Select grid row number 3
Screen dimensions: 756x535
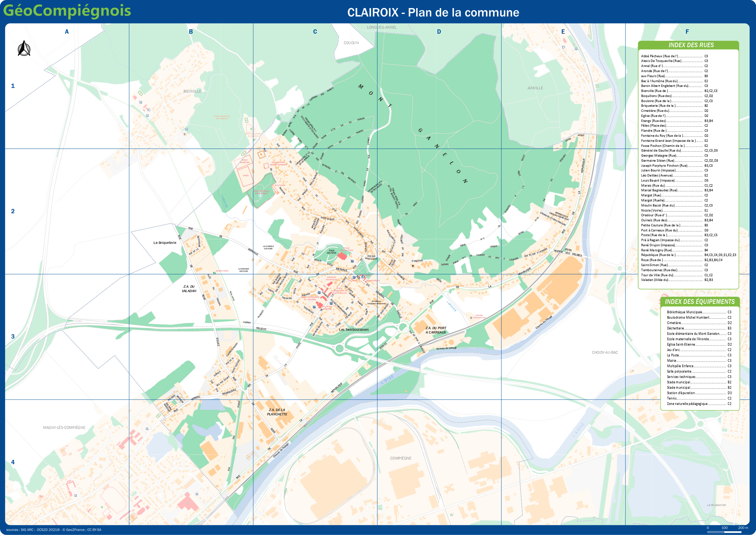(13, 337)
